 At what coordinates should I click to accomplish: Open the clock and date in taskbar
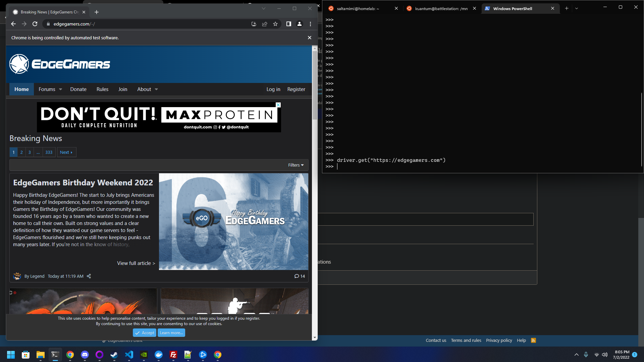621,355
